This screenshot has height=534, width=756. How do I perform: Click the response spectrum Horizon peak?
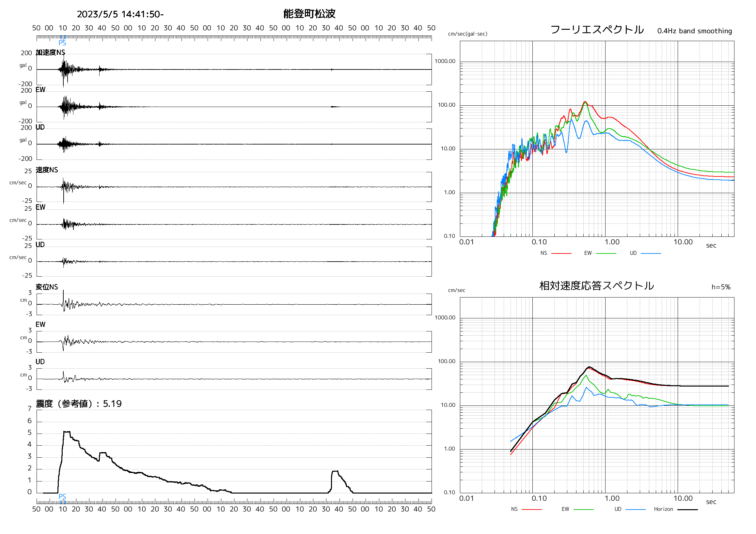pyautogui.click(x=589, y=367)
